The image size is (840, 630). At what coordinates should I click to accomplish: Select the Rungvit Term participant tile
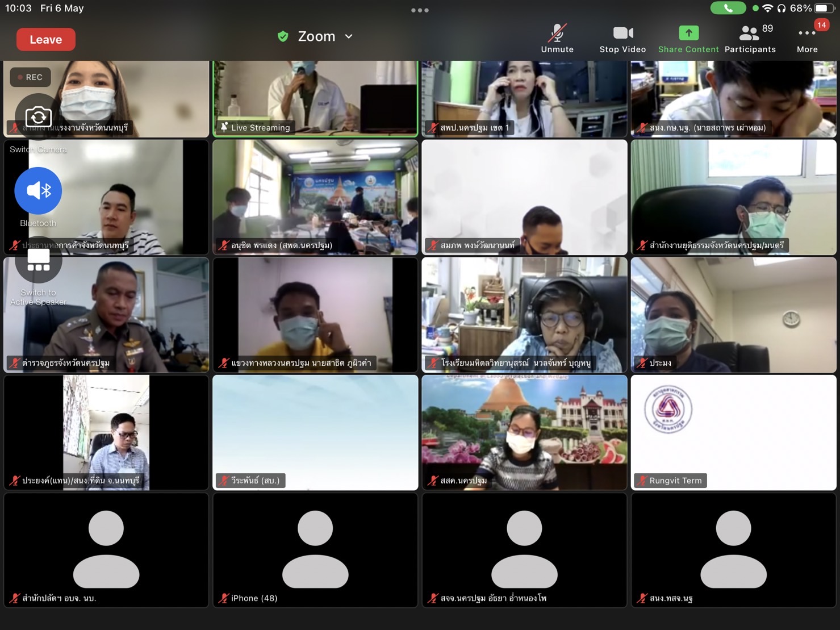[x=733, y=432]
